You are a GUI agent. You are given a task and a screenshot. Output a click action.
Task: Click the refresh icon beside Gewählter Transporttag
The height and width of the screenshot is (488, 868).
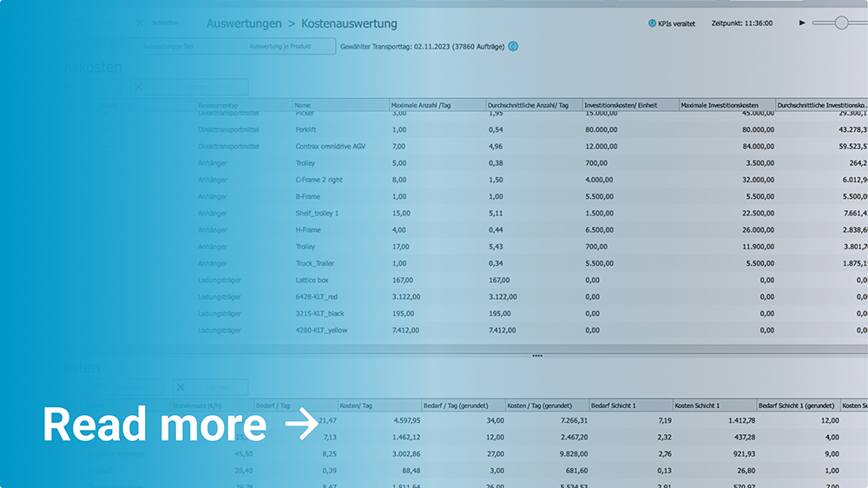(x=513, y=46)
